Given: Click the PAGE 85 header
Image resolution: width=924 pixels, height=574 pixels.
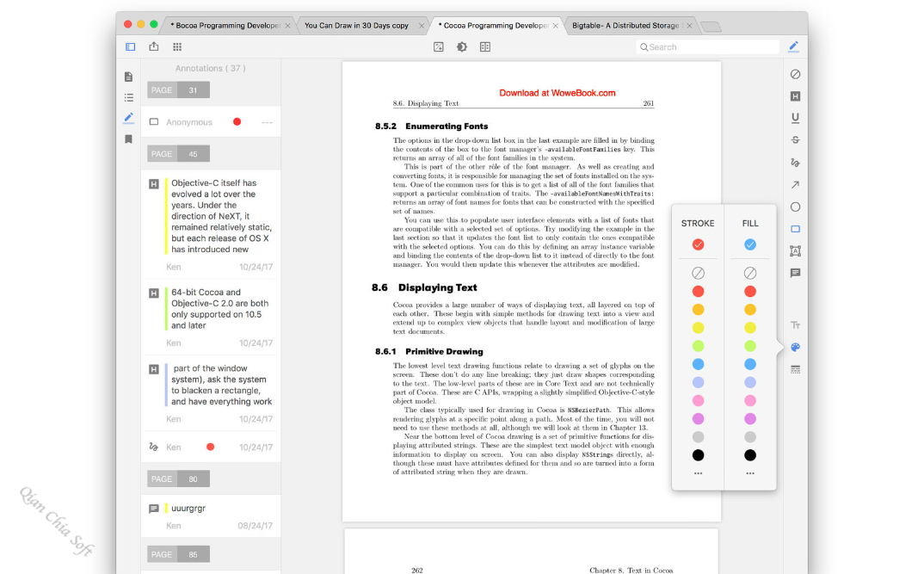Looking at the screenshot, I should (179, 554).
